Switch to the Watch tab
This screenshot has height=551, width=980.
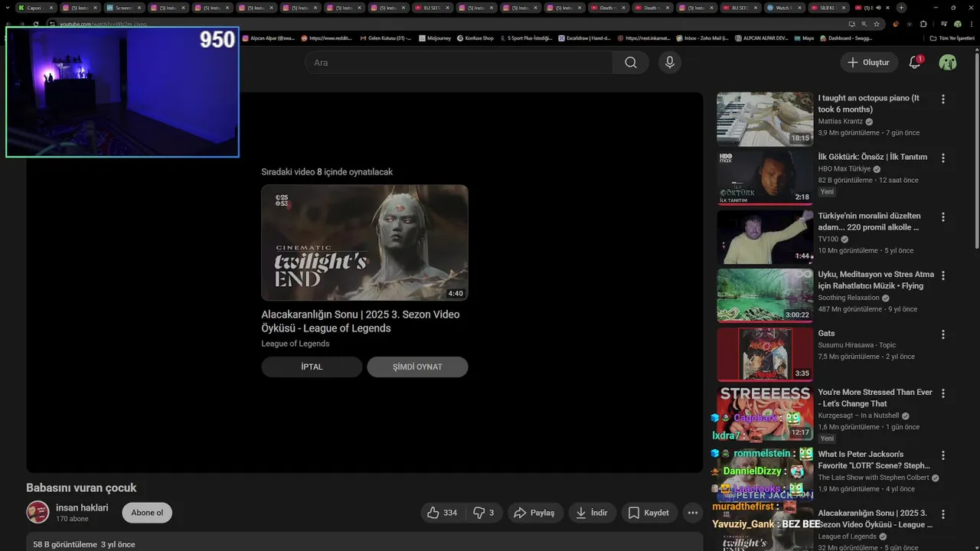tap(784, 8)
